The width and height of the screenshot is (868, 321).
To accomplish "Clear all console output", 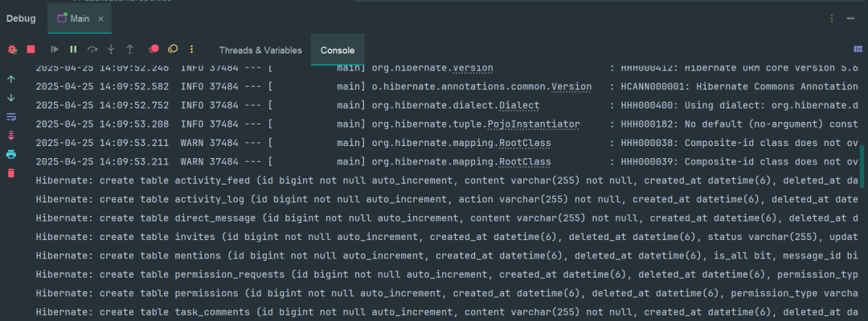I will click(11, 173).
